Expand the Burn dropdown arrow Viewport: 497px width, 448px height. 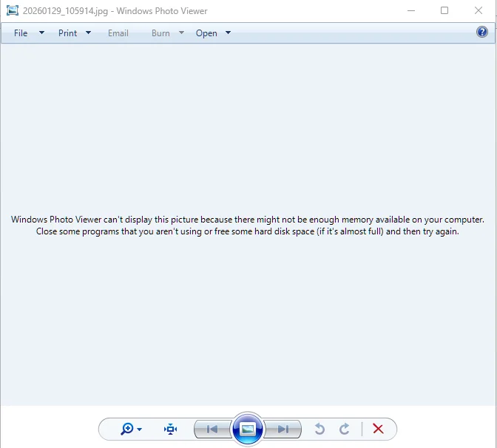(x=181, y=33)
